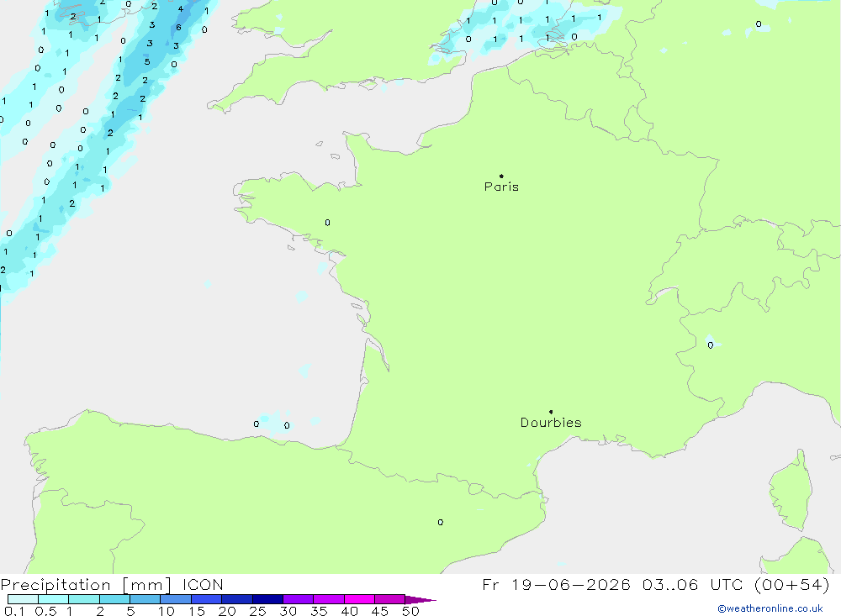
Task: Click the 'Fr 19-06-2026' forecast date text
Action: [x=556, y=584]
